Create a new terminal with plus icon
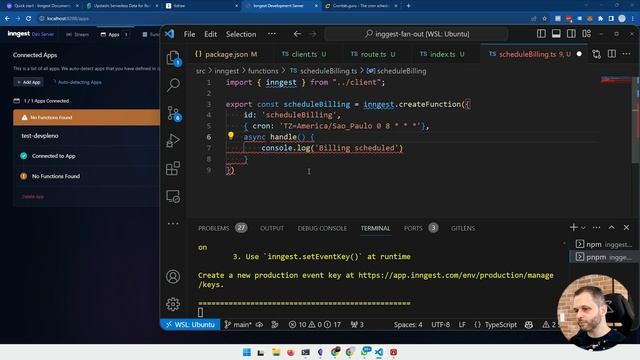The image size is (640, 360). (x=573, y=227)
